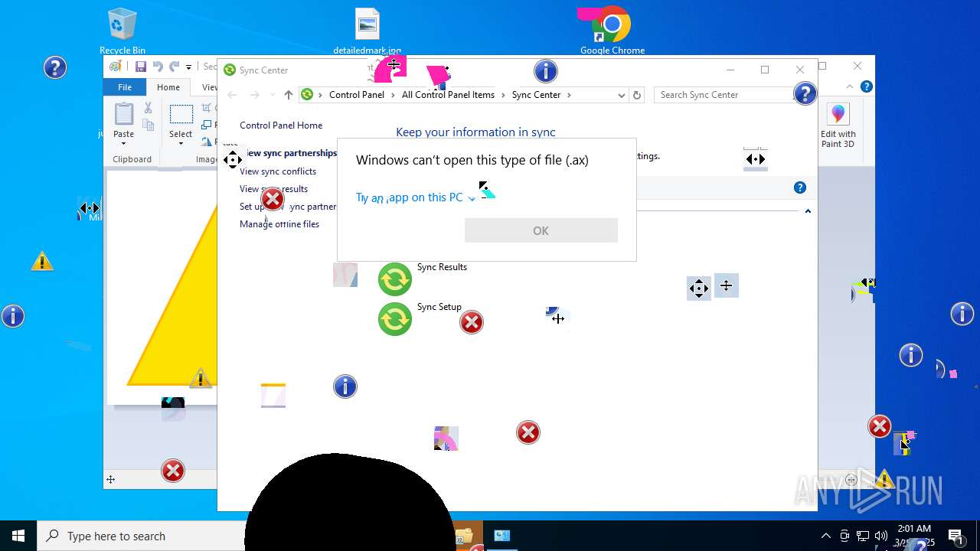Click the Sync Center title bar icon

pyautogui.click(x=229, y=70)
